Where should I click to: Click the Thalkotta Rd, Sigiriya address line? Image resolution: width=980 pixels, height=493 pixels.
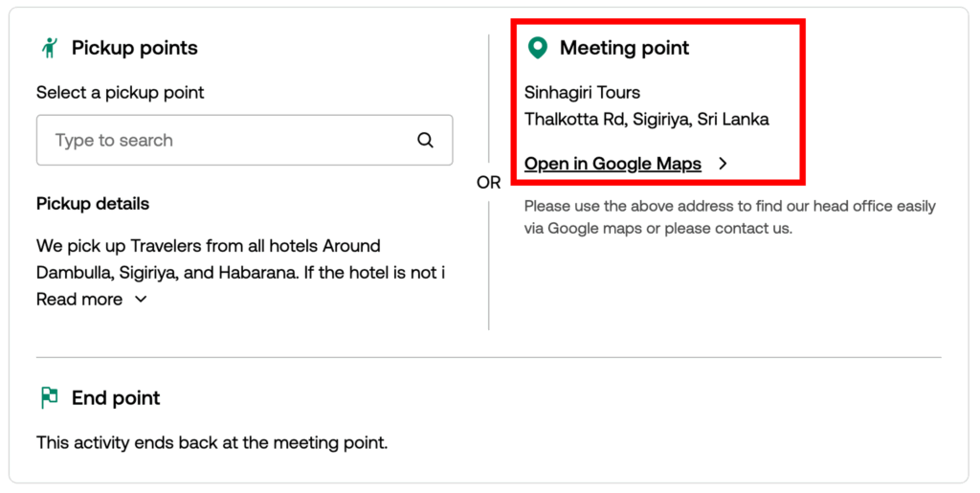(646, 120)
